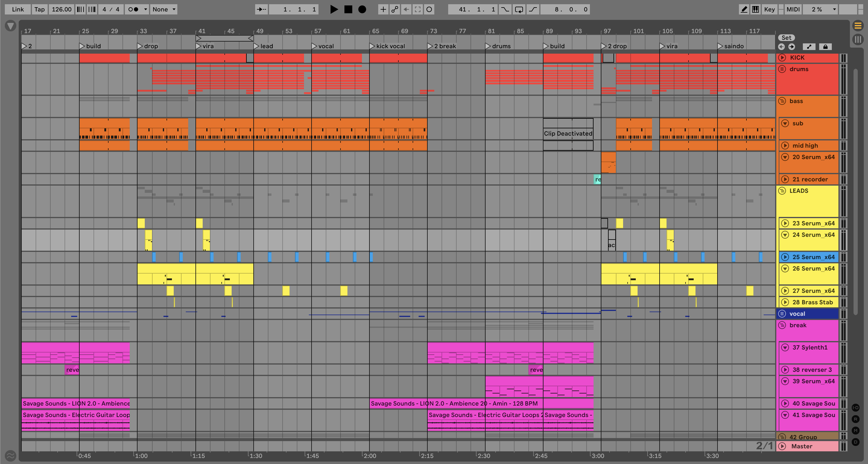Screen dimensions: 868x464
Task: Toggle computer MIDI keyboard icon
Action: pyautogui.click(x=756, y=9)
